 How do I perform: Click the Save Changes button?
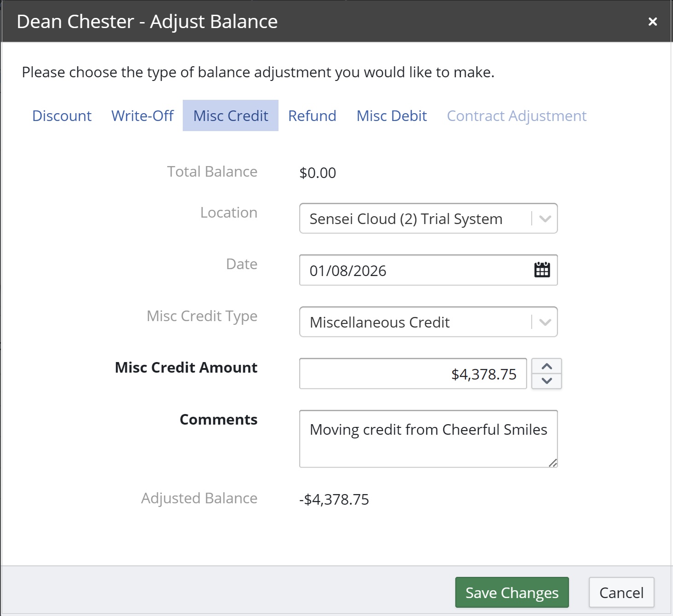pos(512,593)
